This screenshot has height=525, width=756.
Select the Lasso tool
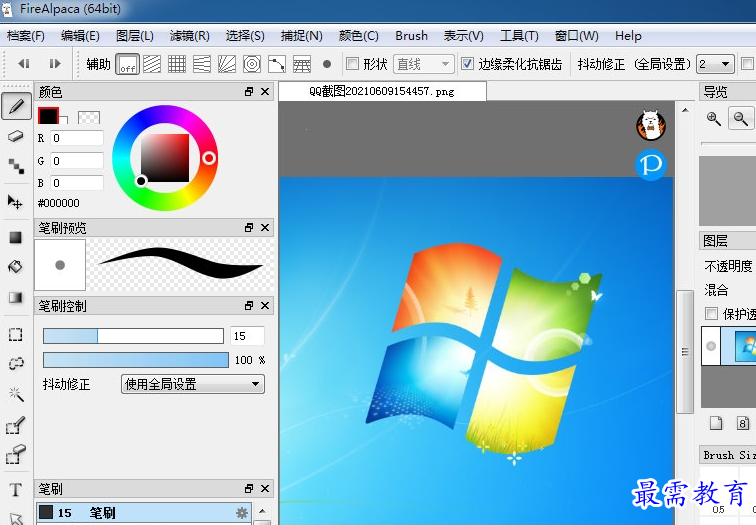point(16,363)
